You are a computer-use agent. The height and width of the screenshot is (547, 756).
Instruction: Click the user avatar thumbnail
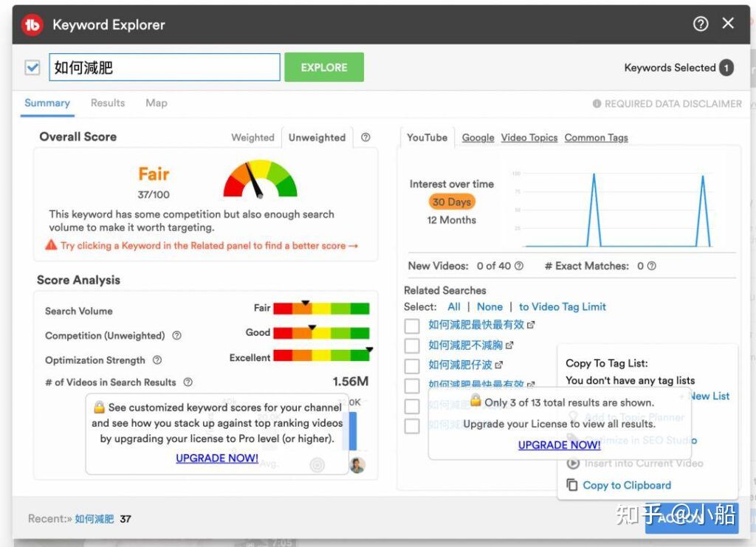(357, 465)
